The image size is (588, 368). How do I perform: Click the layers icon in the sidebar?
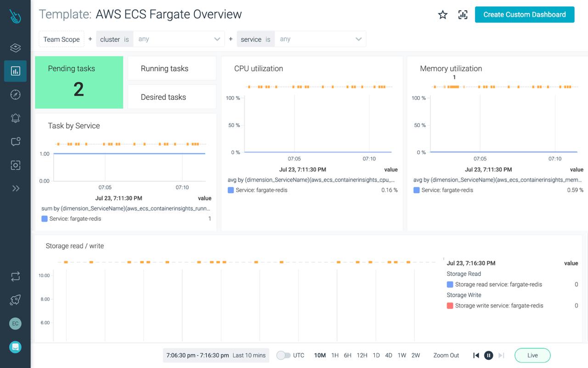click(x=15, y=47)
